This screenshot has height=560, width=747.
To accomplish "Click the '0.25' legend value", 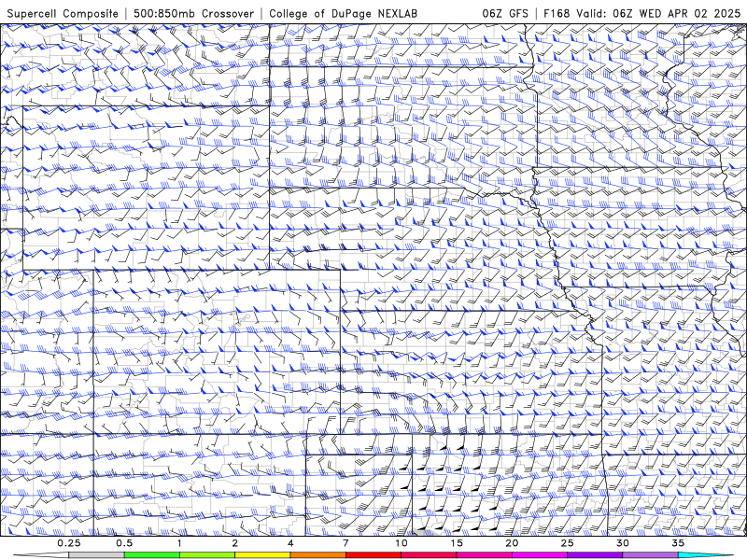I will (x=69, y=543).
